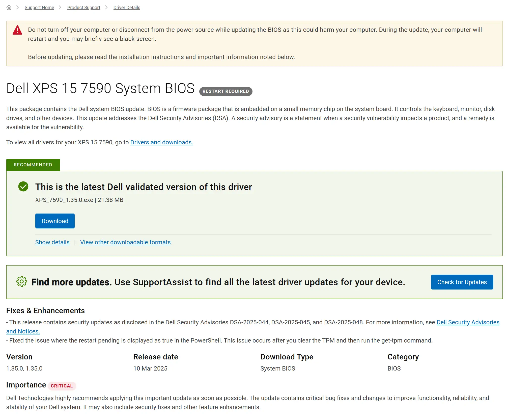
Task: Click the Fixes & Enhancements heading
Action: click(x=45, y=311)
